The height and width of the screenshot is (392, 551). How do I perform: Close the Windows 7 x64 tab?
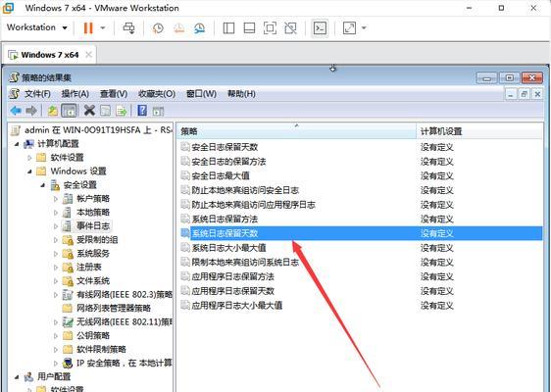click(88, 55)
